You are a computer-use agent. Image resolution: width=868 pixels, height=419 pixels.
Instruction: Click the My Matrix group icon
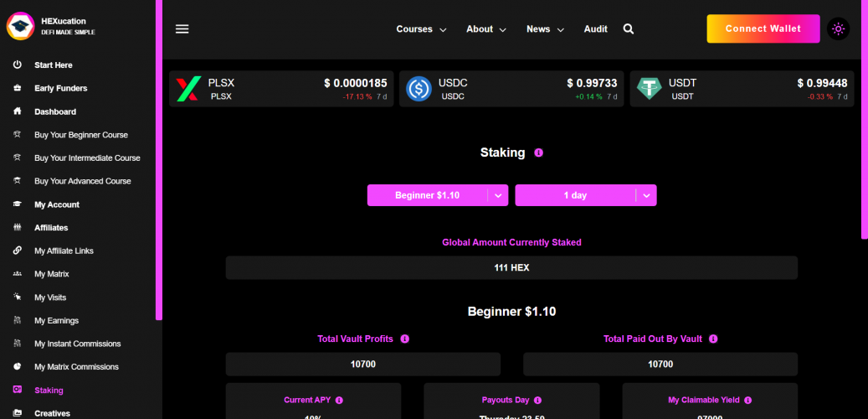(18, 274)
